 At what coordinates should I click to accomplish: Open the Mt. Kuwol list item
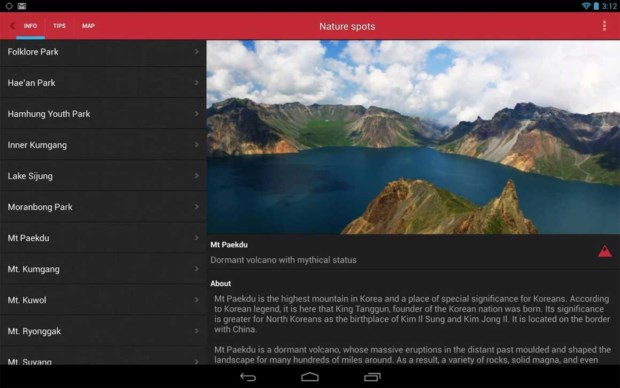103,300
